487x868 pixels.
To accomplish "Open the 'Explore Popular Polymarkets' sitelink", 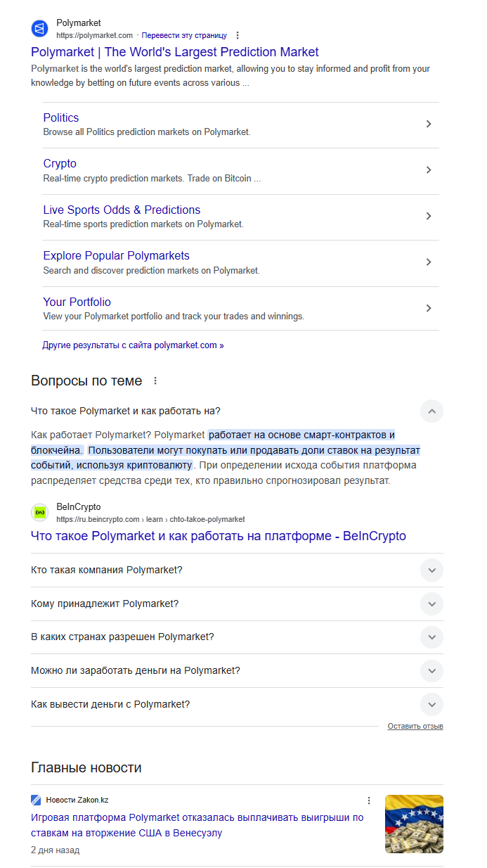I will (x=116, y=256).
